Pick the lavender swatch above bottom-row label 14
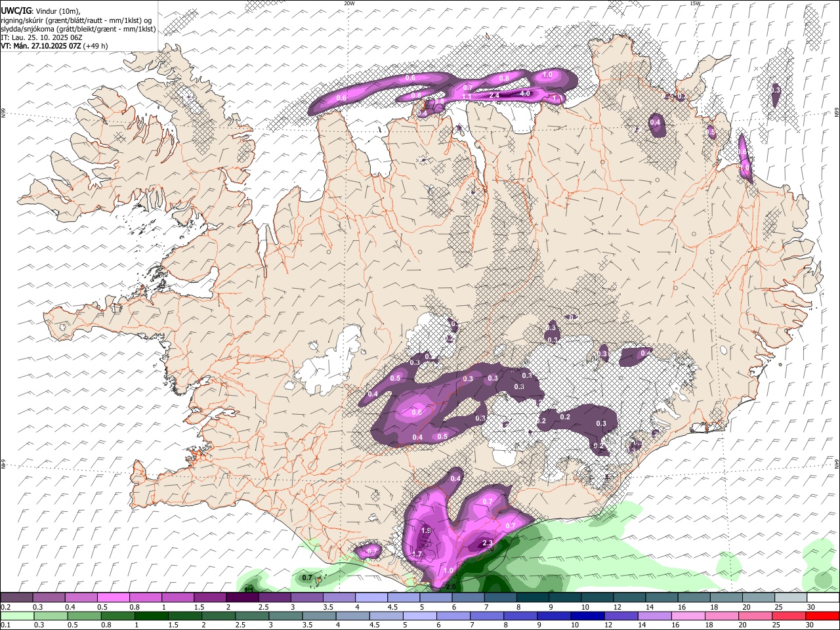 654,616
